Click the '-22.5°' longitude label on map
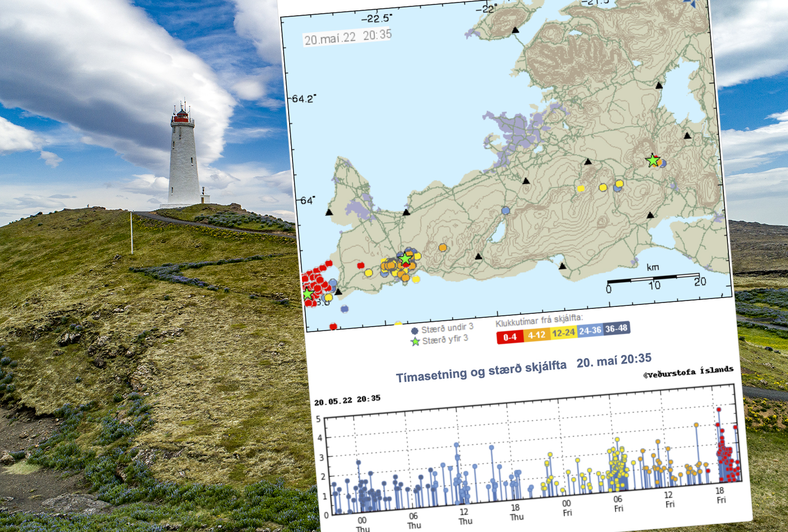Viewport: 788px width, 532px height. pos(377,19)
